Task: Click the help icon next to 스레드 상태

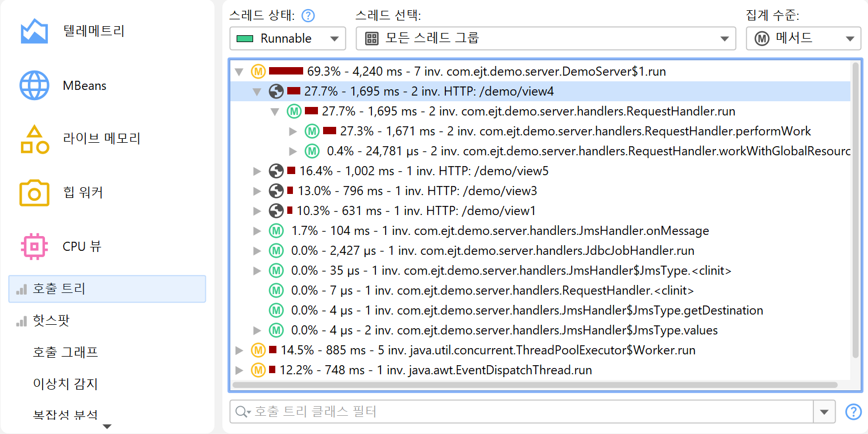Action: (x=308, y=16)
